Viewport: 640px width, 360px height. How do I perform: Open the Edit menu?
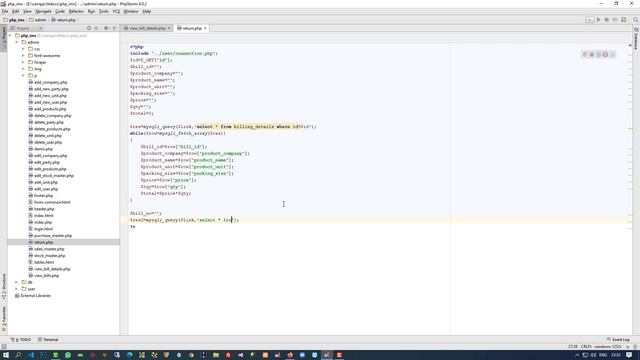click(x=16, y=11)
